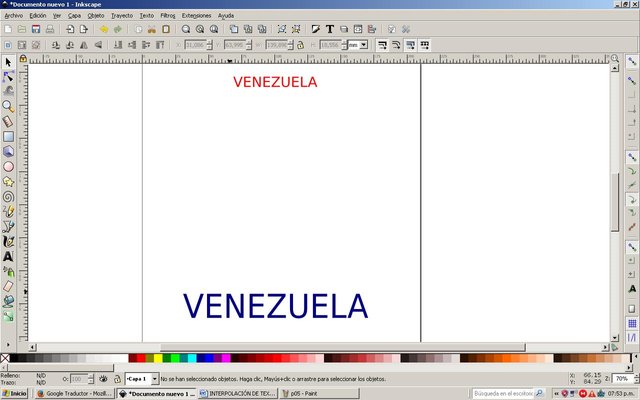
Task: Increase the zoom percentage spinner
Action: (x=636, y=376)
